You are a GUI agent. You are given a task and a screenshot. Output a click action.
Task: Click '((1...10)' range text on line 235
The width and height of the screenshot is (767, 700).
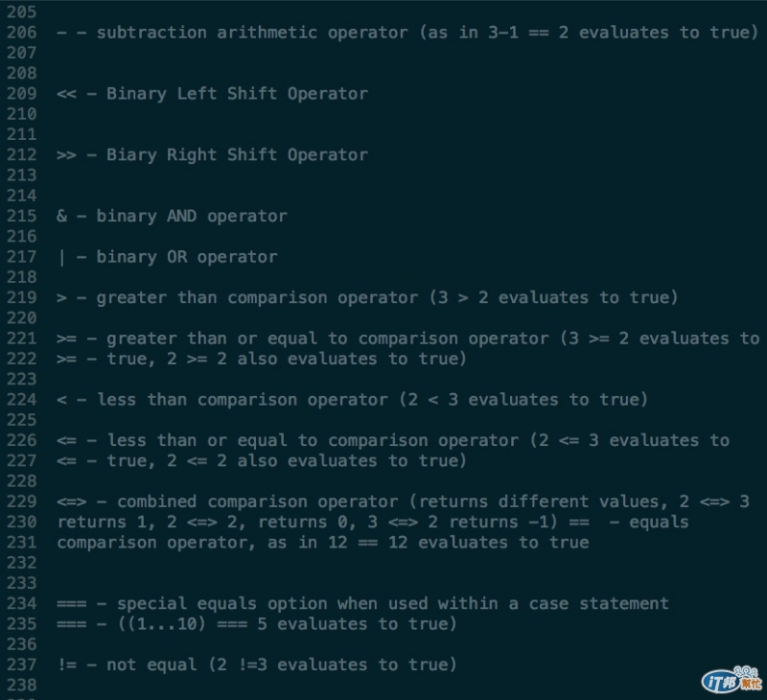pyautogui.click(x=161, y=624)
